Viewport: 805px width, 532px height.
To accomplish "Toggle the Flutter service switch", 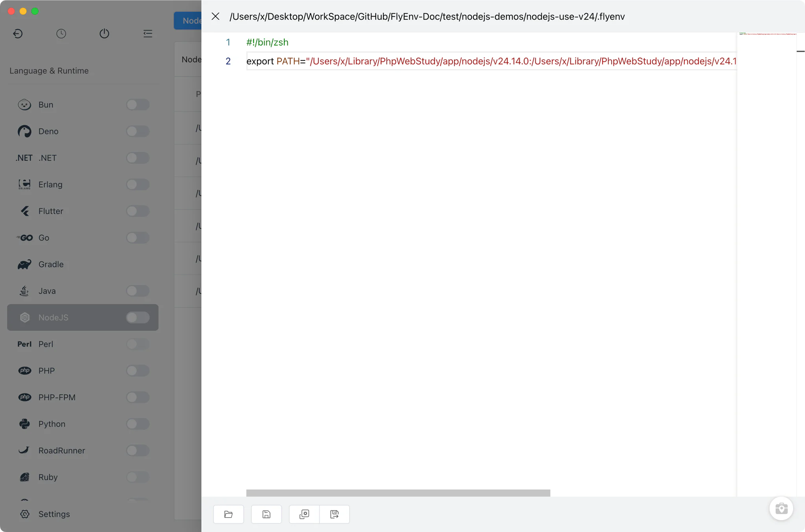I will [x=138, y=211].
